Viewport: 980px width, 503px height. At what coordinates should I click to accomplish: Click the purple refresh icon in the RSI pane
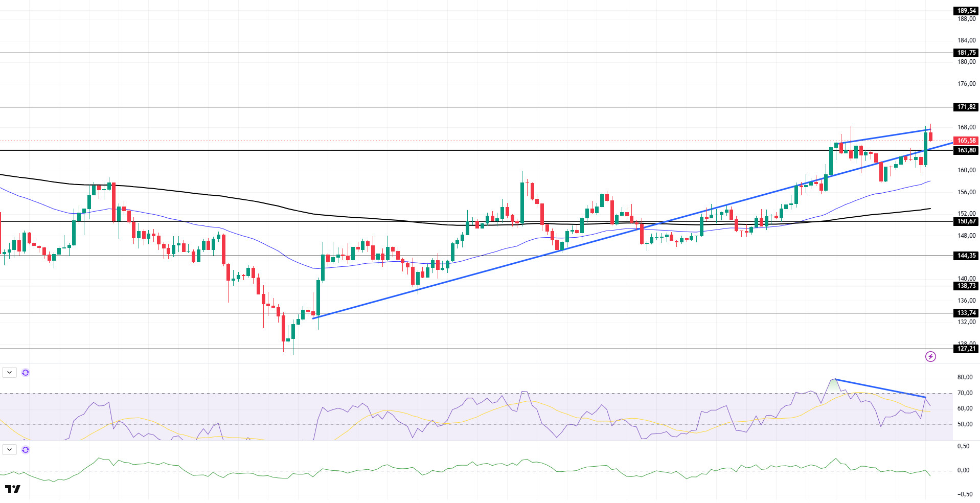point(26,373)
